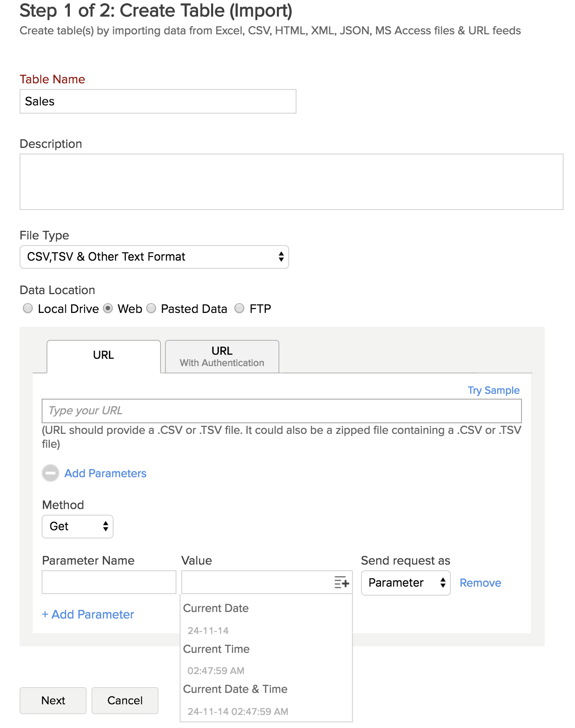The width and height of the screenshot is (575, 728).
Task: Select the Local Drive radio button
Action: click(28, 308)
